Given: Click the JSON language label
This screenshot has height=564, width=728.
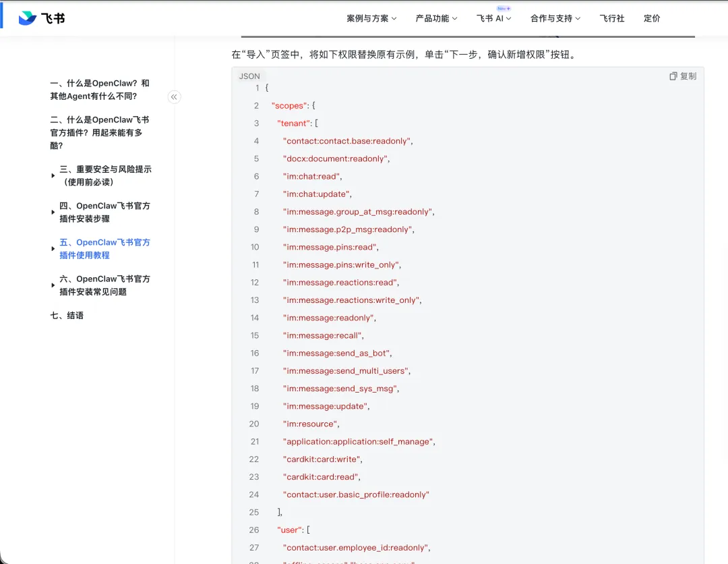Looking at the screenshot, I should click(249, 76).
